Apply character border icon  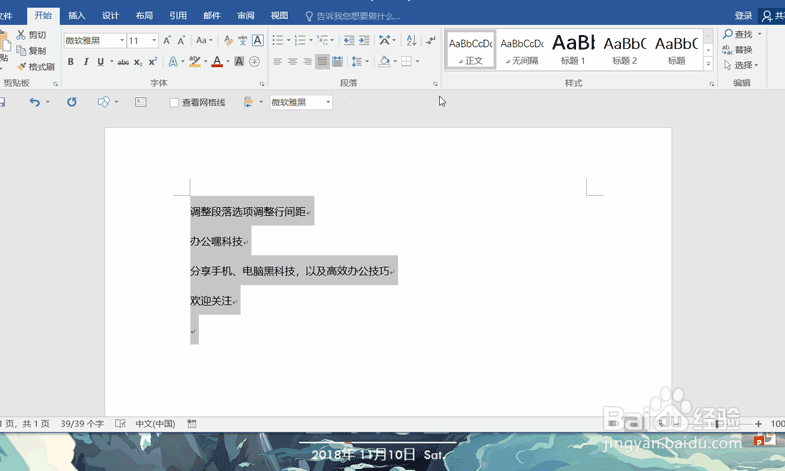pos(258,40)
